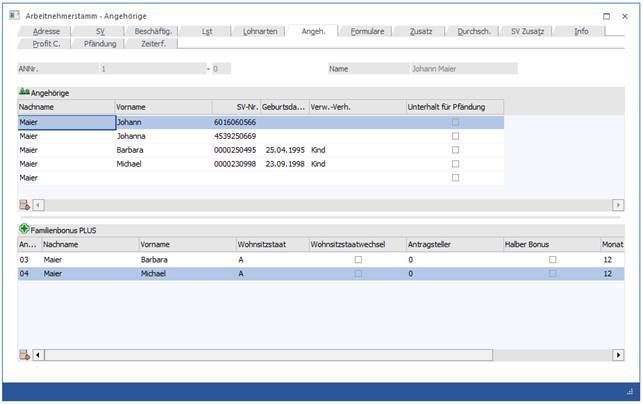Screen dimensions: 643x404
Task: Enable Wohnsitzstaatwechsel checkbox for Barbara
Action: tap(358, 259)
